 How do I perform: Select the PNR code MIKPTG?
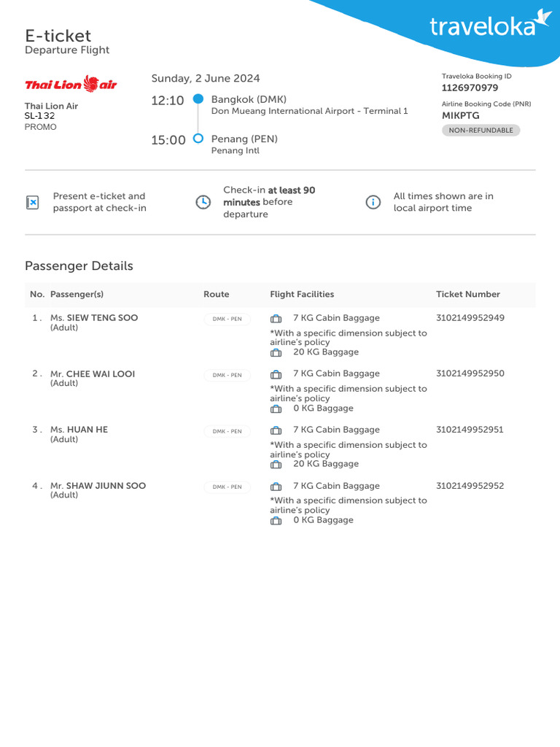(460, 115)
